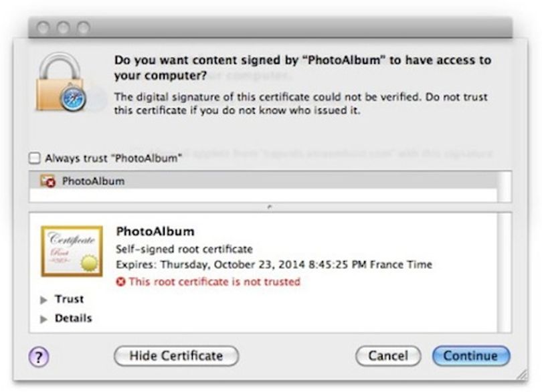Click the gray zoom window button
The image size is (542, 392).
tap(83, 27)
